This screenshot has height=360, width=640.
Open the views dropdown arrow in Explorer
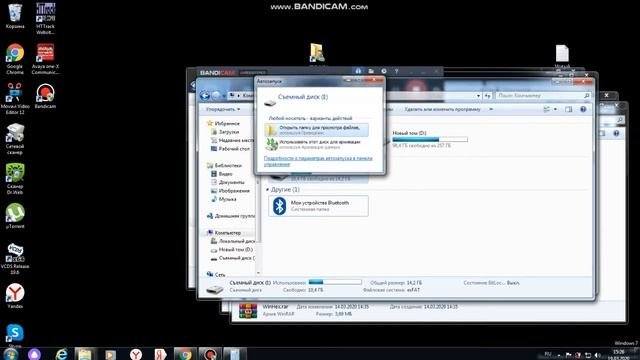(x=555, y=109)
